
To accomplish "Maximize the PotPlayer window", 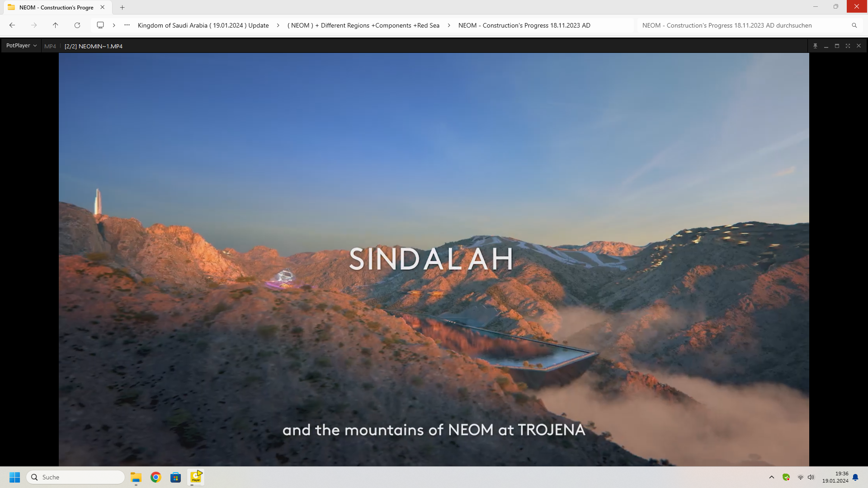I will [x=837, y=46].
